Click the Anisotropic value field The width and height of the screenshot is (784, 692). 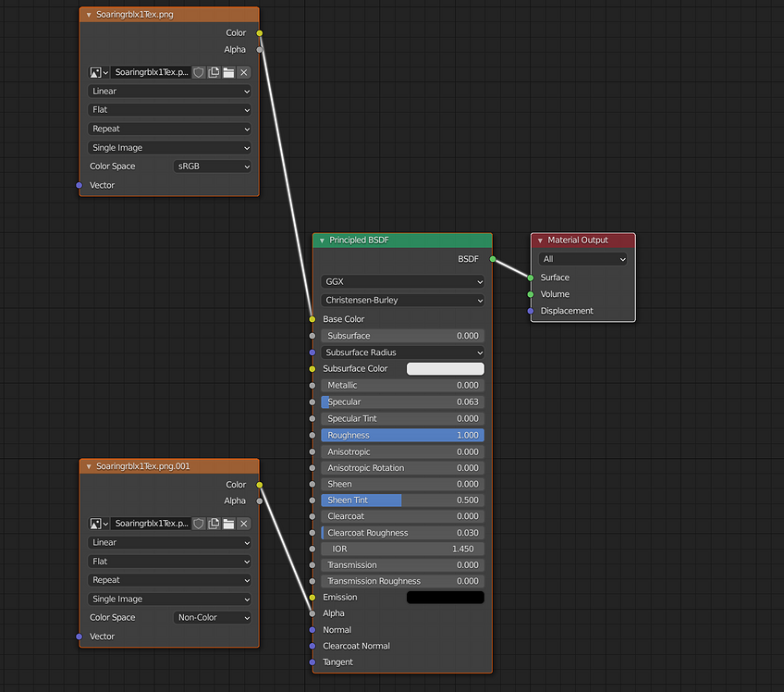click(402, 452)
